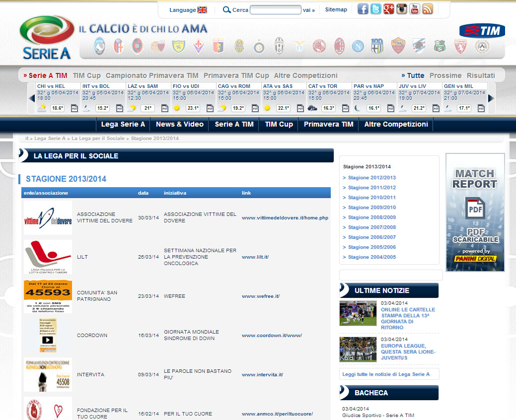Viewport: 516px width, 420px height.
Task: Open the Stagione 2012/2013 link
Action: pos(372,178)
